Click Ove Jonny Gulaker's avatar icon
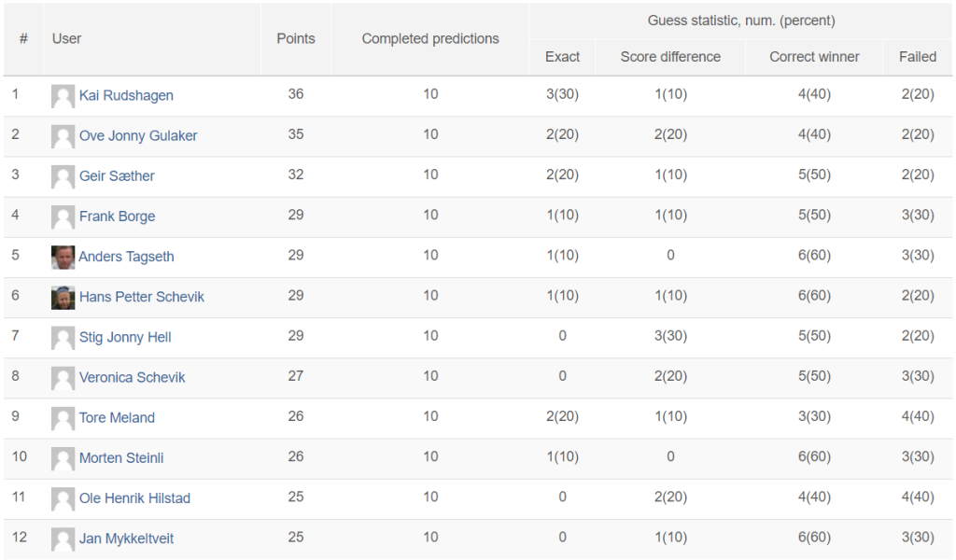The height and width of the screenshot is (560, 956). 63,136
